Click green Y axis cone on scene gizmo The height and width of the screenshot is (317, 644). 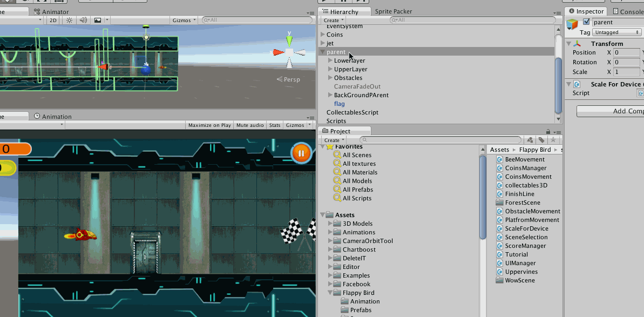tap(289, 40)
